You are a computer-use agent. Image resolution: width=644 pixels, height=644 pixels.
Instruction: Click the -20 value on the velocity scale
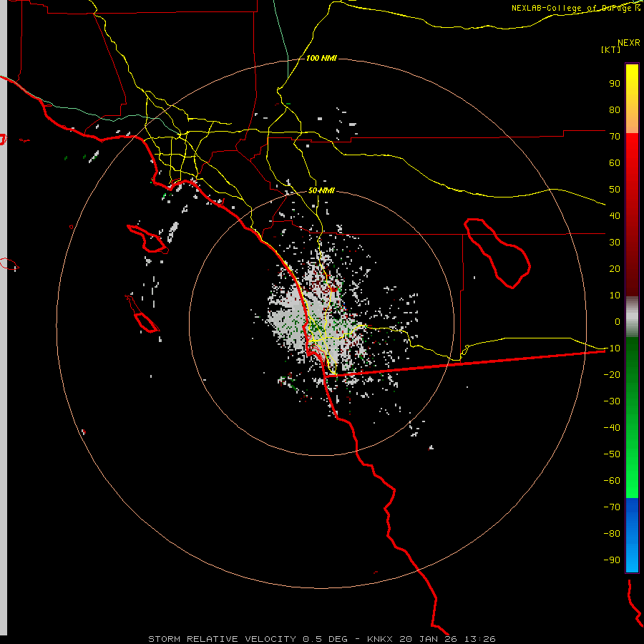click(612, 374)
